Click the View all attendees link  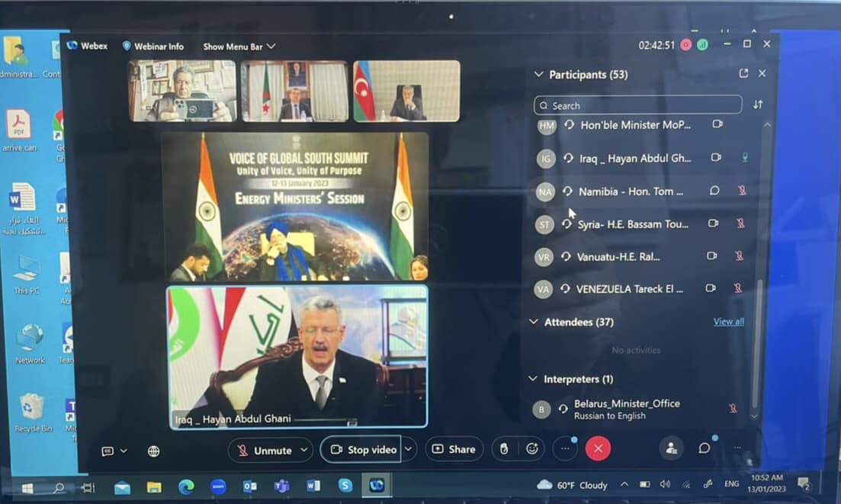coord(728,322)
